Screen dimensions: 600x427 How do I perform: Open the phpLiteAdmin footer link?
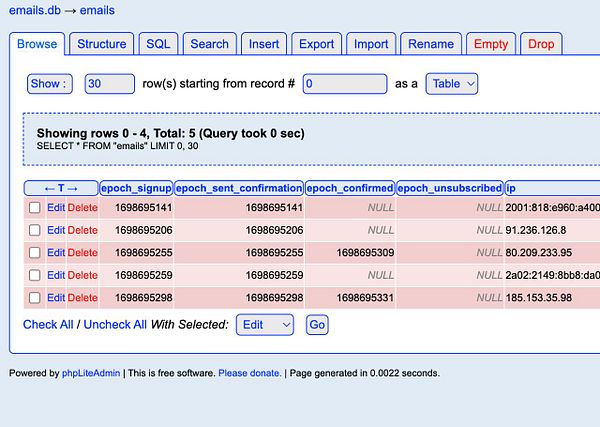pyautogui.click(x=91, y=373)
